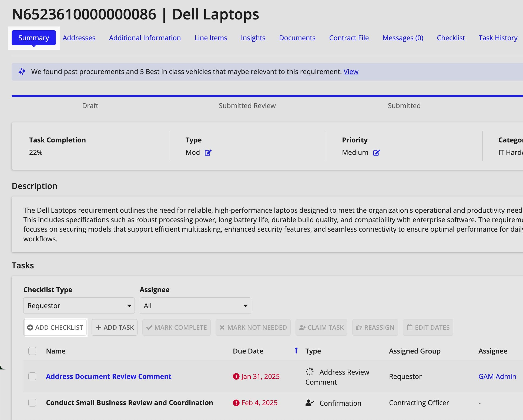
Task: Click the Assigned Group column header
Action: pos(415,351)
